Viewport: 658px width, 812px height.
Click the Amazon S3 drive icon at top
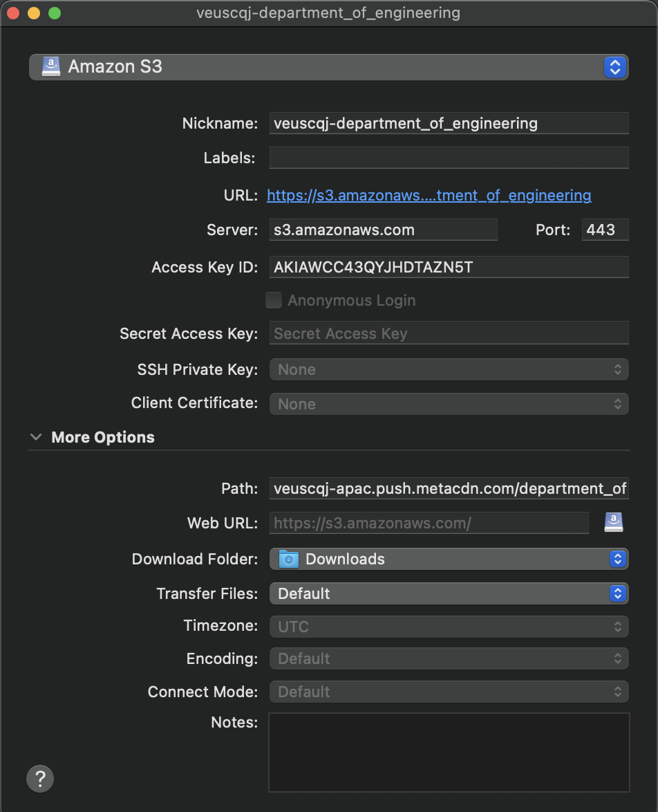pyautogui.click(x=50, y=67)
